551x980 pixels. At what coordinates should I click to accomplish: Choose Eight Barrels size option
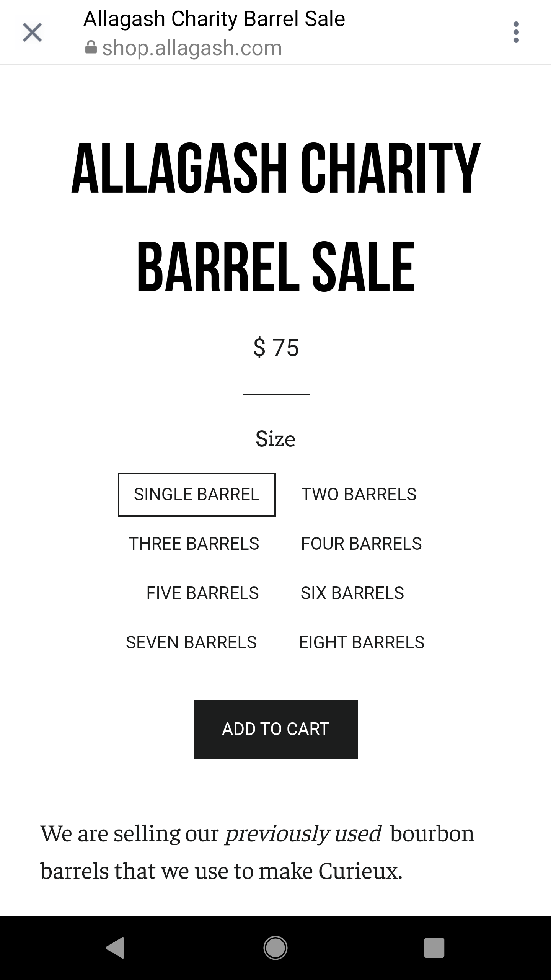362,643
